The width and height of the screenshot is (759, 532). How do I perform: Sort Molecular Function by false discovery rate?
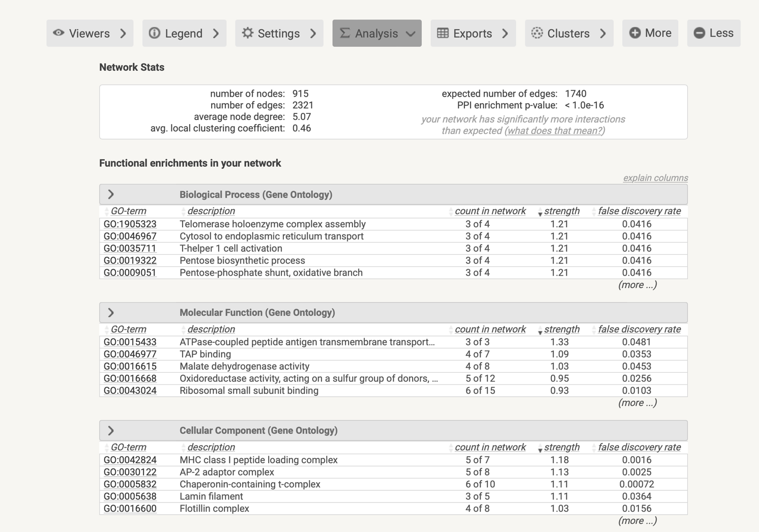[639, 329]
